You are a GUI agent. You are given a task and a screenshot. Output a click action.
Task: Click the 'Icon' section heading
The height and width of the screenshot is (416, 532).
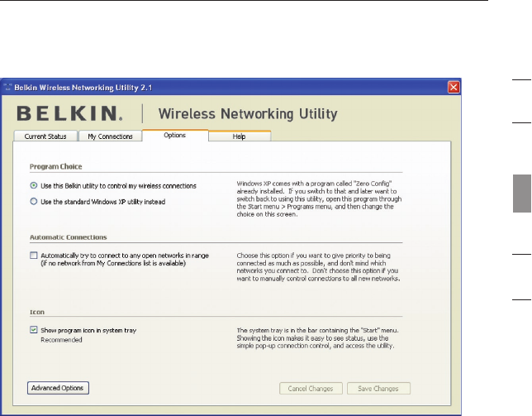pos(37,312)
